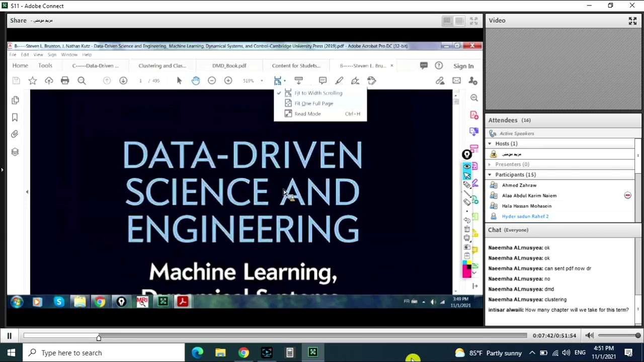Open Acrobat Sign menu
Viewport: 644px width, 362px height.
coord(52,54)
